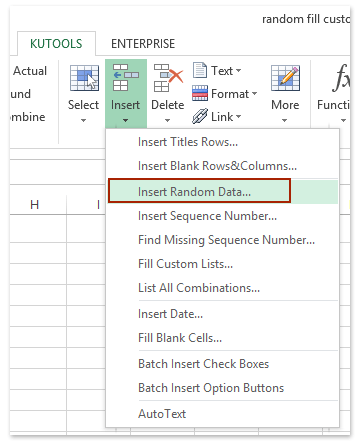Choose Batch Insert Check Boxes entry
360x444 pixels.
point(223,364)
